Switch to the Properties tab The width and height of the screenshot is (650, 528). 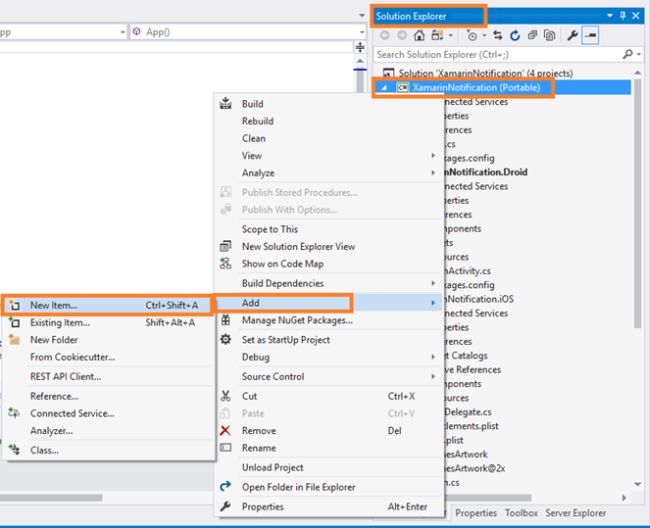click(x=476, y=513)
